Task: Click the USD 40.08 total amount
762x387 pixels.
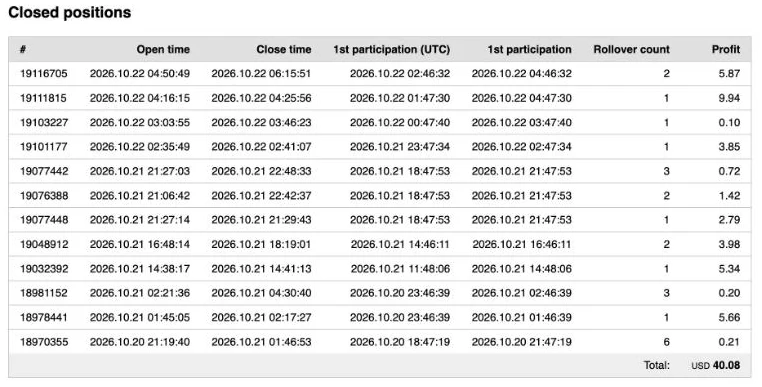Action: [x=716, y=365]
